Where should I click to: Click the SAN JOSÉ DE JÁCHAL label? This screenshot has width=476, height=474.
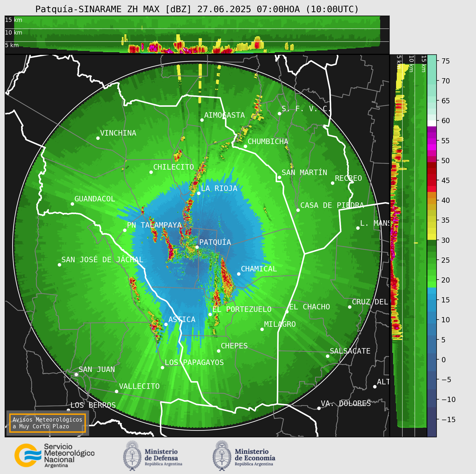[102, 259]
